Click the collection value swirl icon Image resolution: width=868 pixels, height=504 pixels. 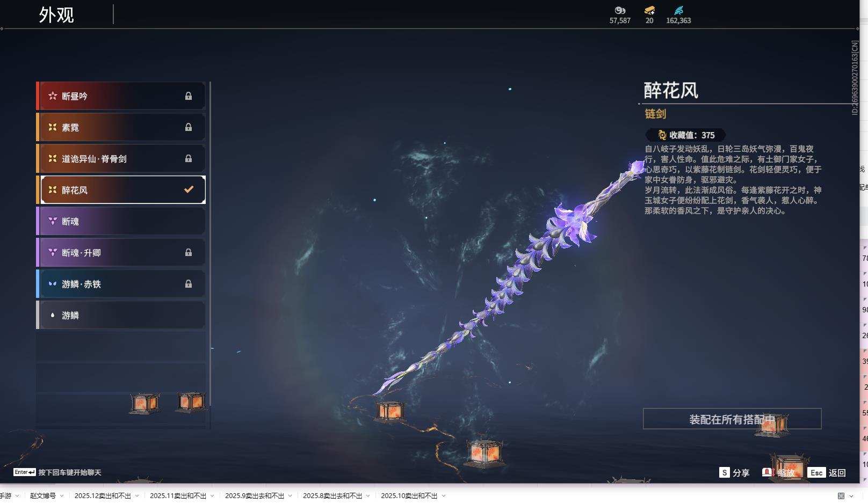click(x=662, y=135)
